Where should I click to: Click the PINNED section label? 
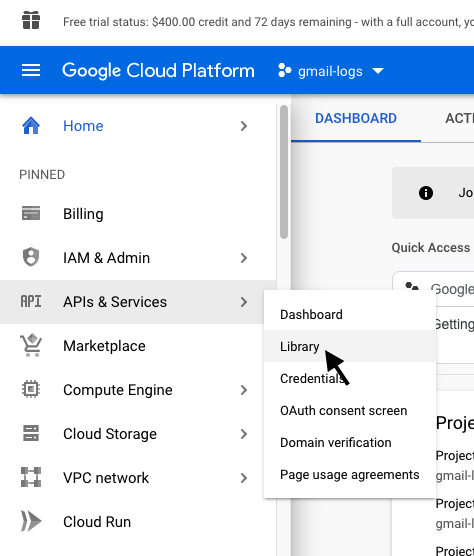[x=42, y=174]
